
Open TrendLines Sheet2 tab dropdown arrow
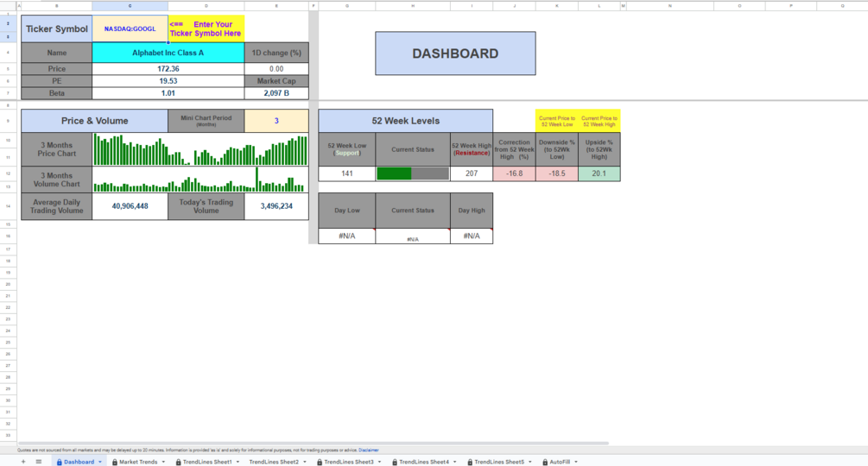305,463
